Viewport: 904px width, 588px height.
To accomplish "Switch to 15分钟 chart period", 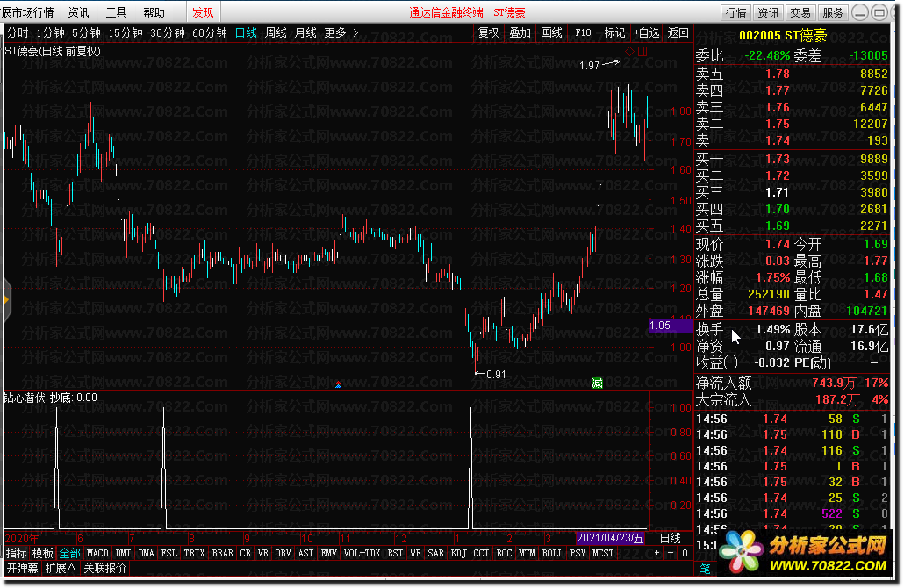I will tap(126, 32).
